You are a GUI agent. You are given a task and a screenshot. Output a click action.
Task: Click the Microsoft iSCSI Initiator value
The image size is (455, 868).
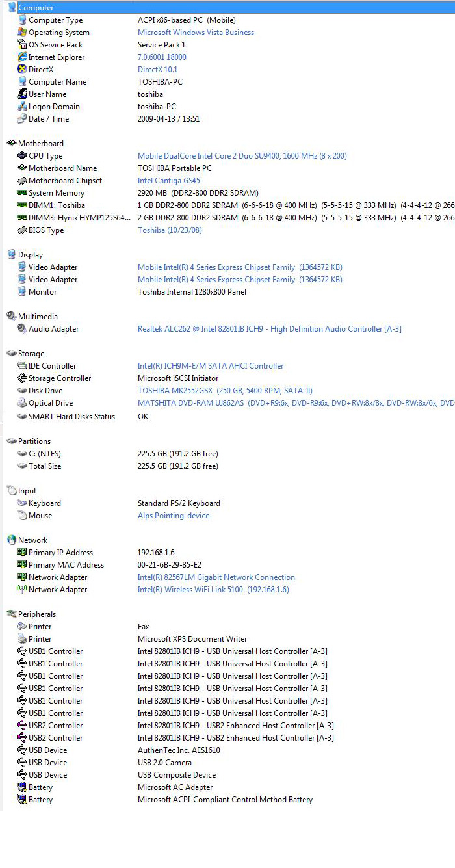(178, 378)
